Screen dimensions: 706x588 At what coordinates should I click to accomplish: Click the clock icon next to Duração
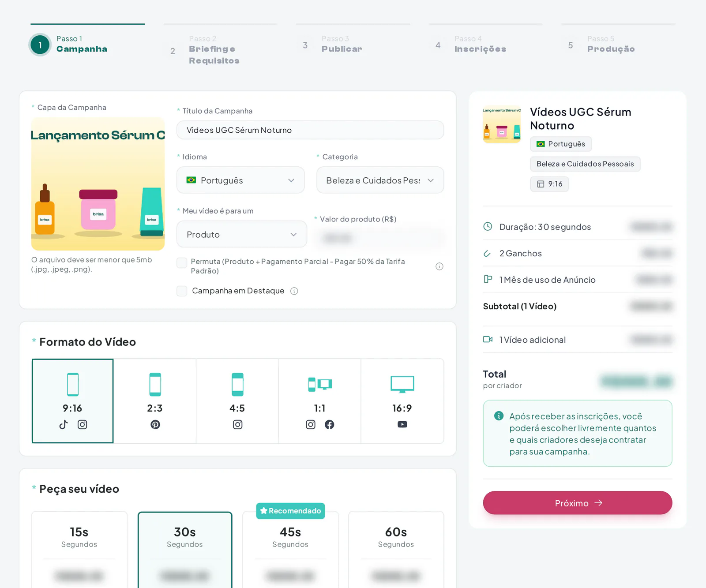pos(488,227)
